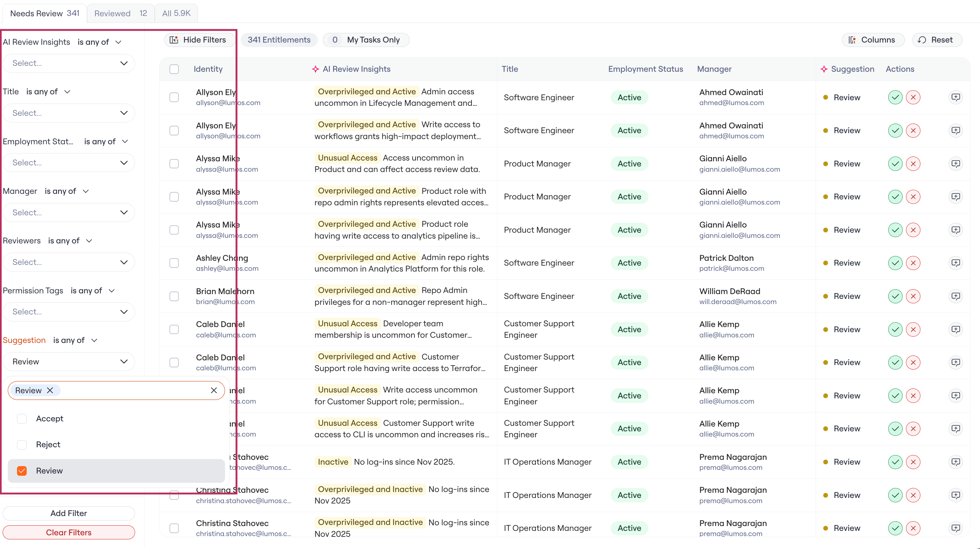Open the Needs Review tab
The height and width of the screenshot is (549, 980).
44,13
